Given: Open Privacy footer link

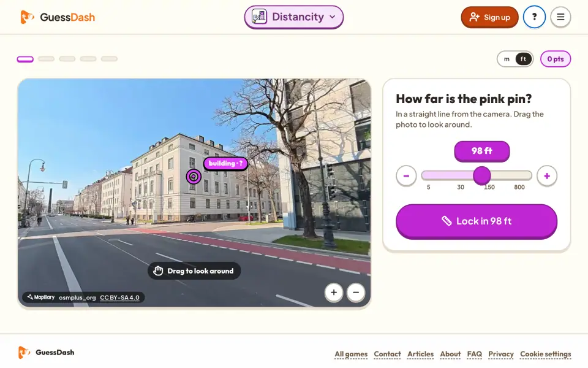Looking at the screenshot, I should pos(501,354).
